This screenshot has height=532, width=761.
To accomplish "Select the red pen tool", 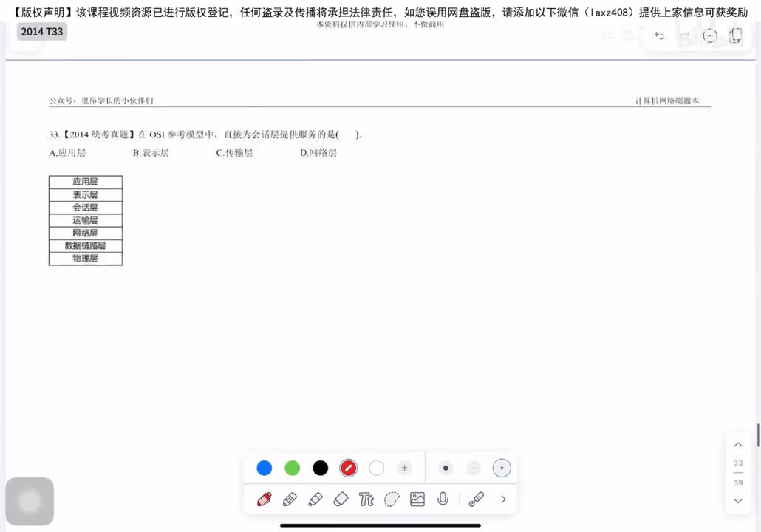I will [264, 499].
